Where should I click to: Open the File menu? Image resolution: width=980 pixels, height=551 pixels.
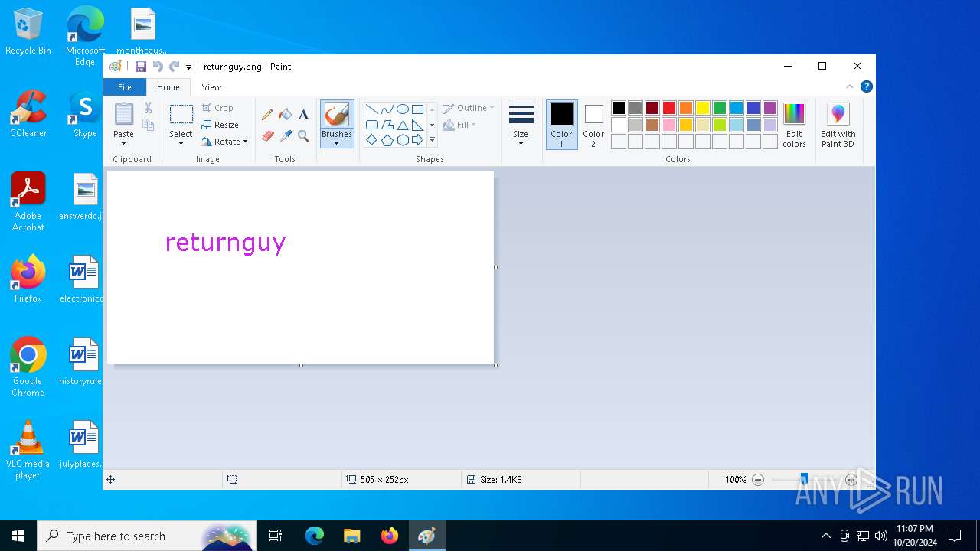pyautogui.click(x=124, y=87)
